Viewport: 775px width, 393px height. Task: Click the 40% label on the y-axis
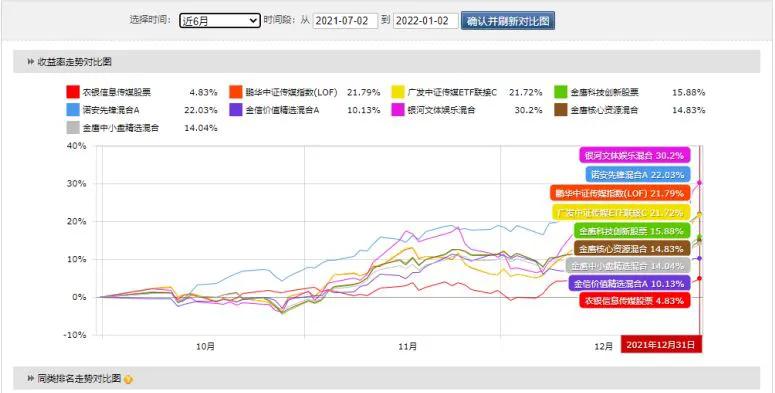coord(76,146)
